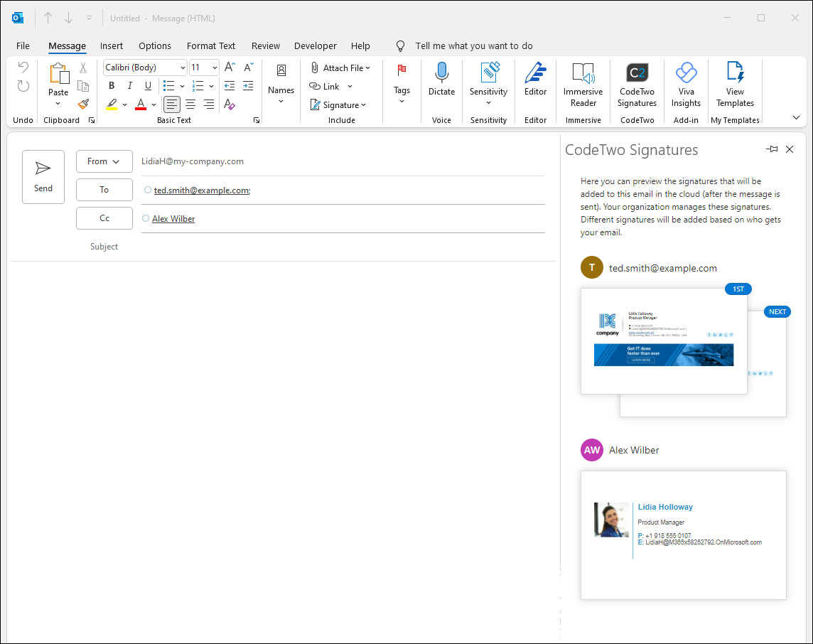Close the CodeTwo Signatures pane

790,149
